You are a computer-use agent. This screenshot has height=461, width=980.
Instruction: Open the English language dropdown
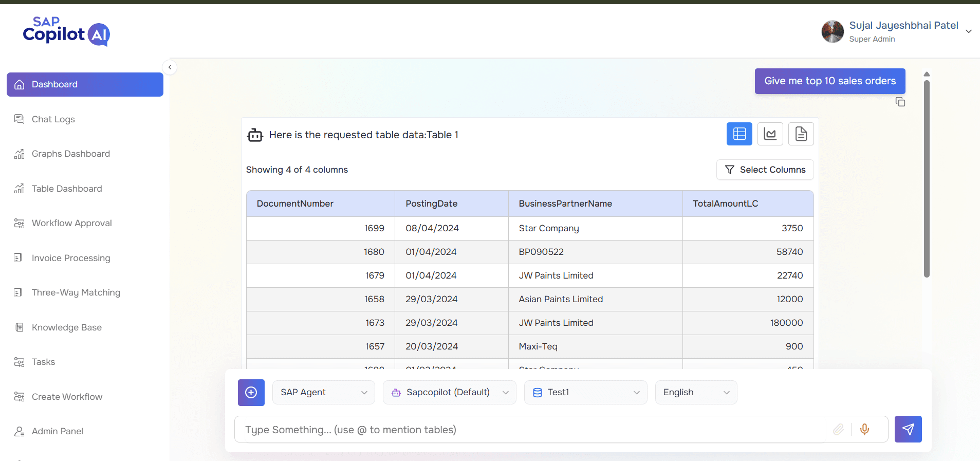point(696,393)
